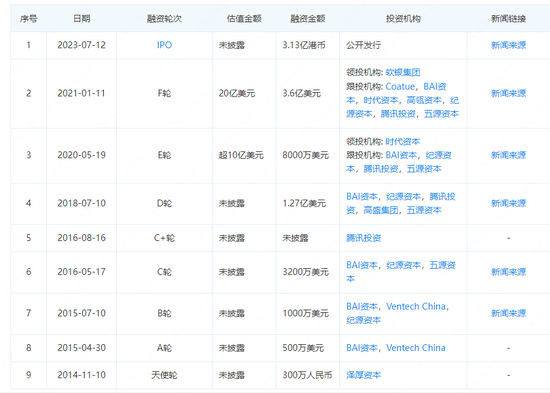This screenshot has height=393, width=550.
Task: Select date cell 2018-07-10
Action: (x=81, y=203)
